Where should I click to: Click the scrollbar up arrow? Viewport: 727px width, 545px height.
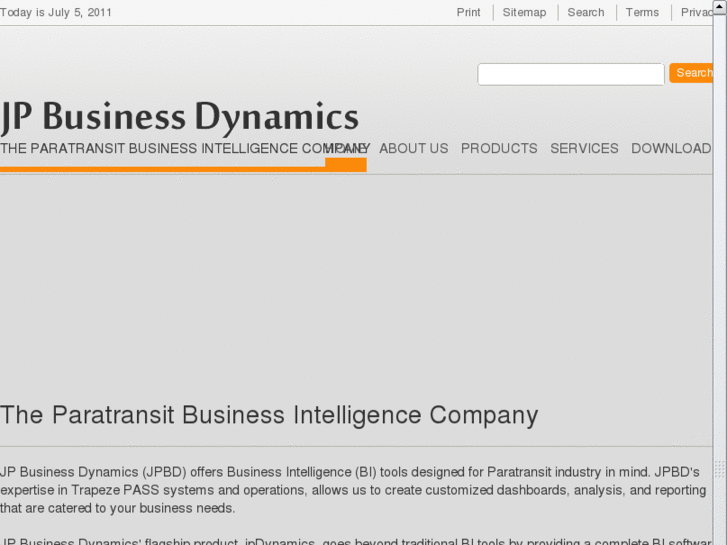click(x=720, y=6)
